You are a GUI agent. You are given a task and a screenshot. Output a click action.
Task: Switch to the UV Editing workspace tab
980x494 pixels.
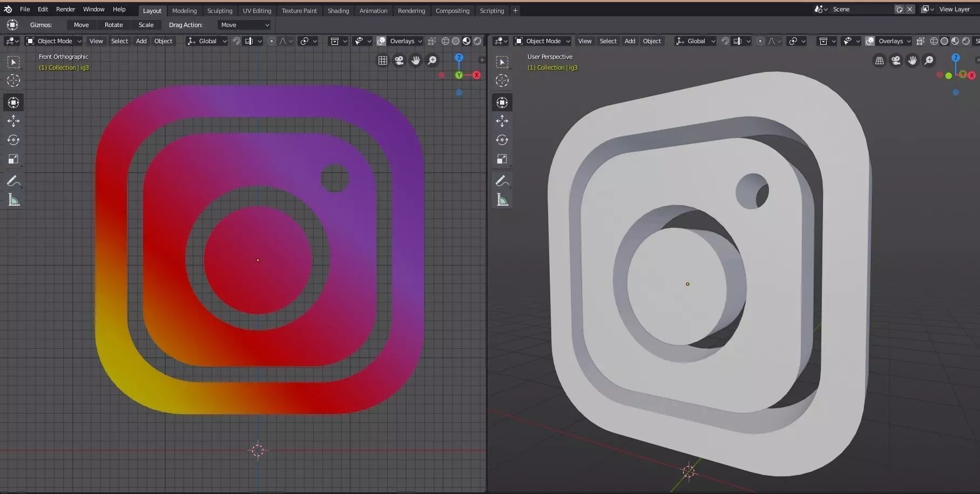[x=257, y=11]
